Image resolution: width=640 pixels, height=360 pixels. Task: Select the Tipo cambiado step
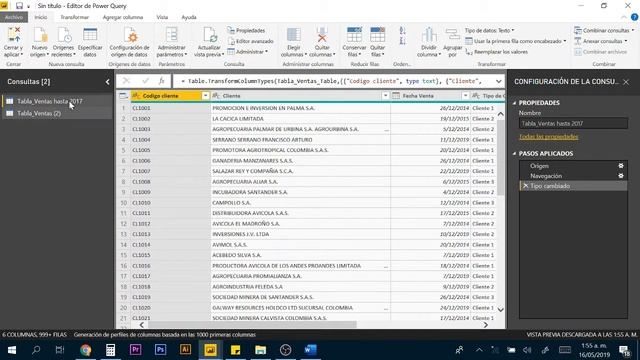click(x=573, y=186)
